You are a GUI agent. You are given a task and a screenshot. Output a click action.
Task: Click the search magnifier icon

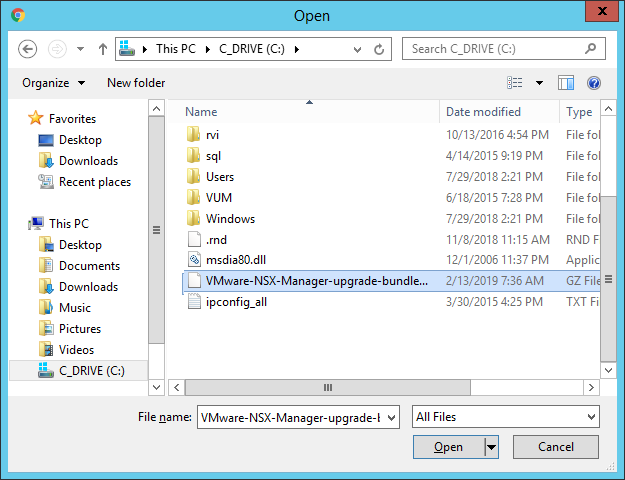pyautogui.click(x=591, y=49)
